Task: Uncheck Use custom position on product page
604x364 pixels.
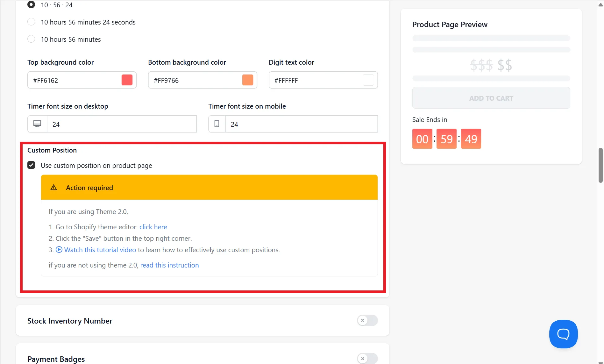Action: point(31,165)
